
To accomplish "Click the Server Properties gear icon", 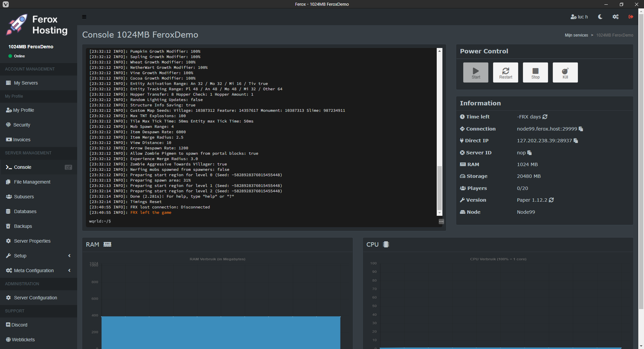I will [x=8, y=241].
